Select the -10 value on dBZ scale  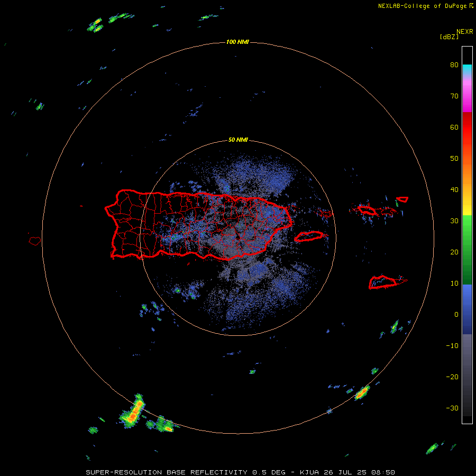(452, 346)
